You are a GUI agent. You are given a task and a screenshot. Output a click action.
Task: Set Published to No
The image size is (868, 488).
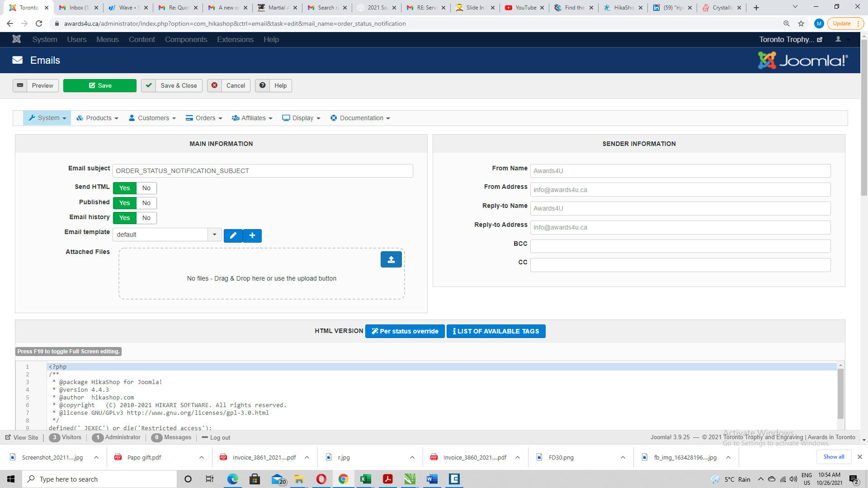146,203
